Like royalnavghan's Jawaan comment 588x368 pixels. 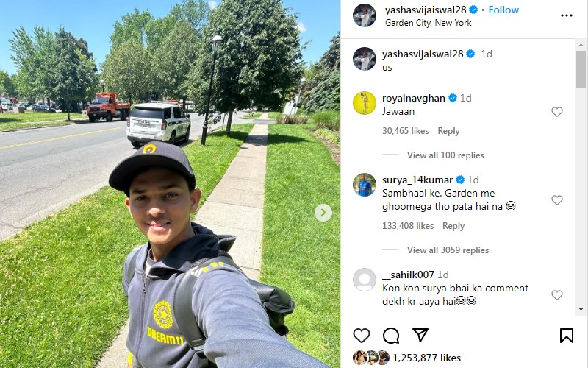click(x=557, y=112)
